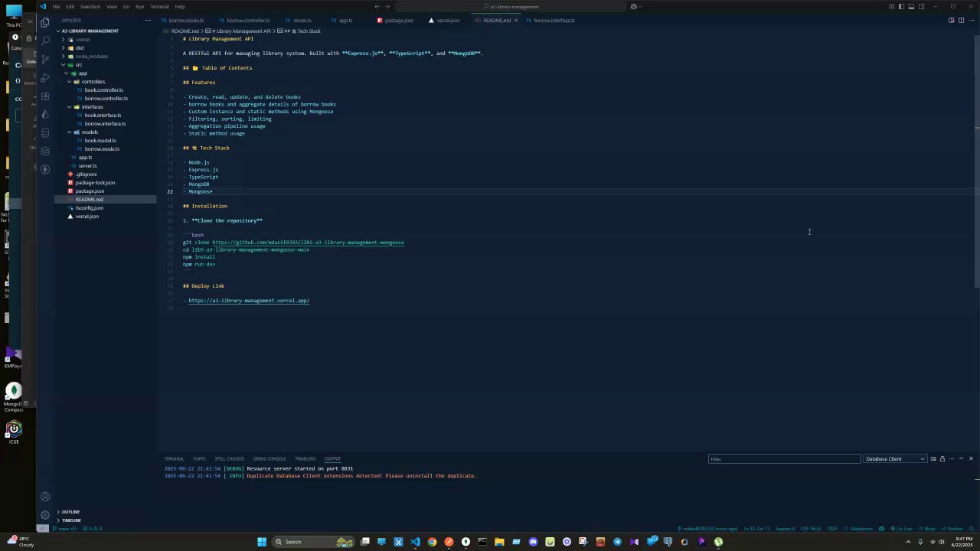This screenshot has height=551, width=980.
Task: Go forward with the navigation arrow
Action: (x=387, y=7)
